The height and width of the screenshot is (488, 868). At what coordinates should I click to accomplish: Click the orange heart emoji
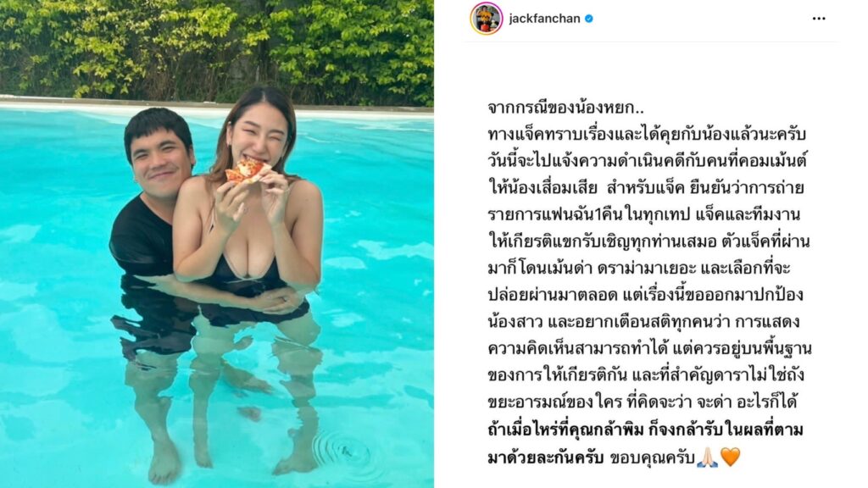tap(730, 457)
